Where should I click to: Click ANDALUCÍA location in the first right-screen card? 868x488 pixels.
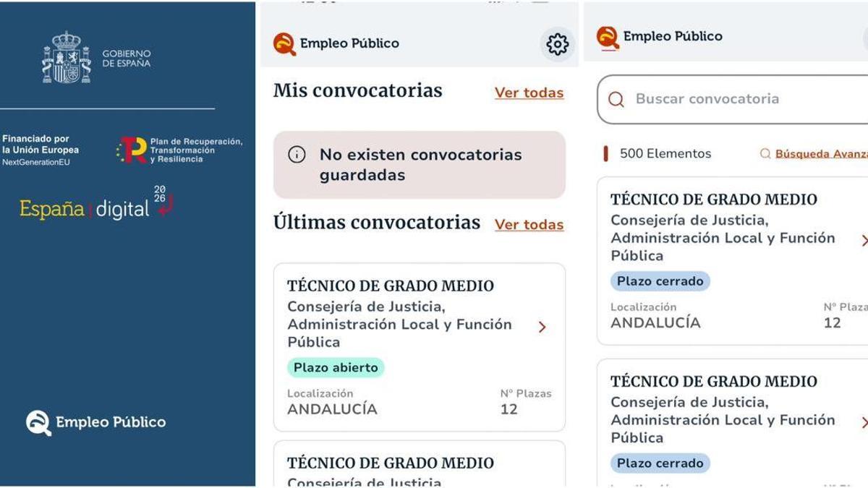(655, 323)
